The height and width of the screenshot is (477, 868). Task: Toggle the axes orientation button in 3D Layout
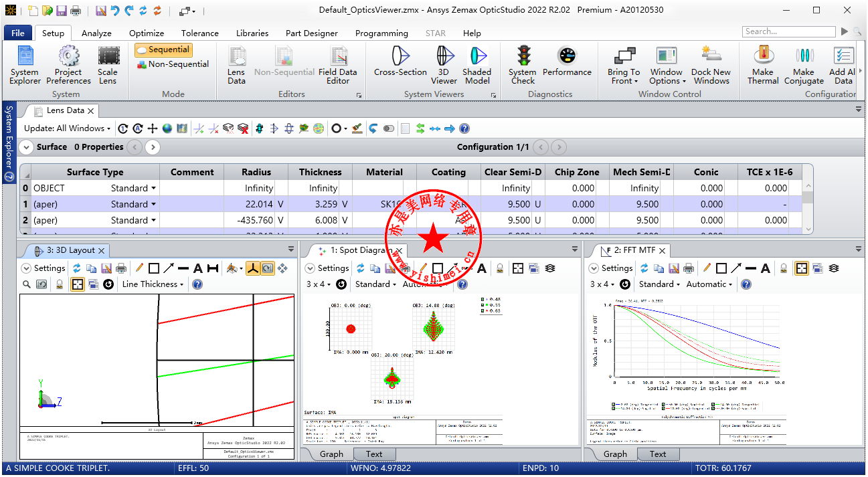click(252, 268)
